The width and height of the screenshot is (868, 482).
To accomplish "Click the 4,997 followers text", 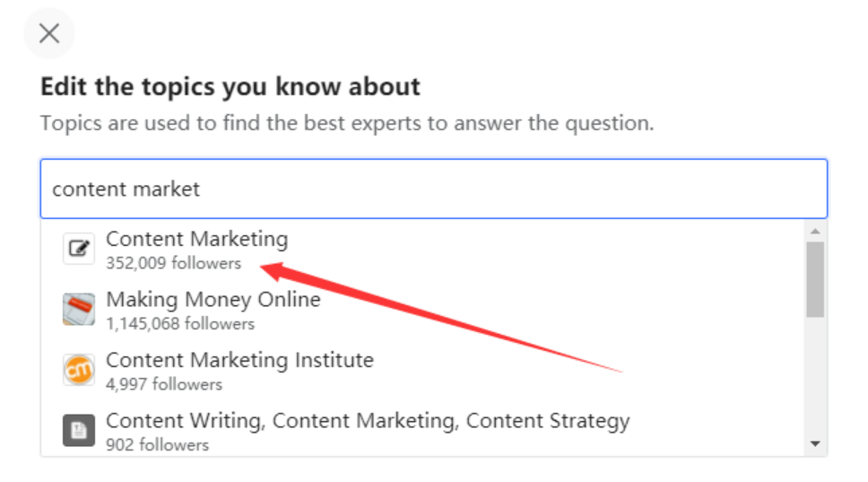I will click(x=164, y=384).
